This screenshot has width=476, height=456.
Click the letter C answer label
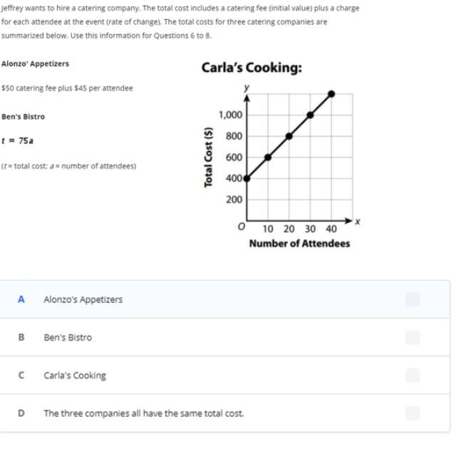[21, 375]
